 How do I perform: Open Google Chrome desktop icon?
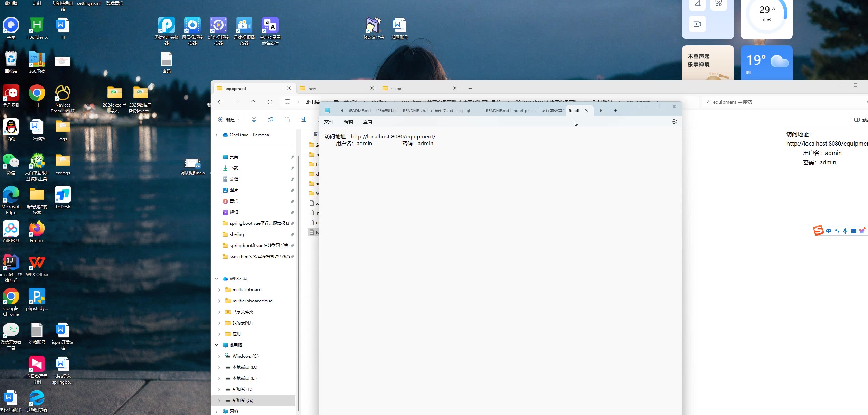[11, 302]
